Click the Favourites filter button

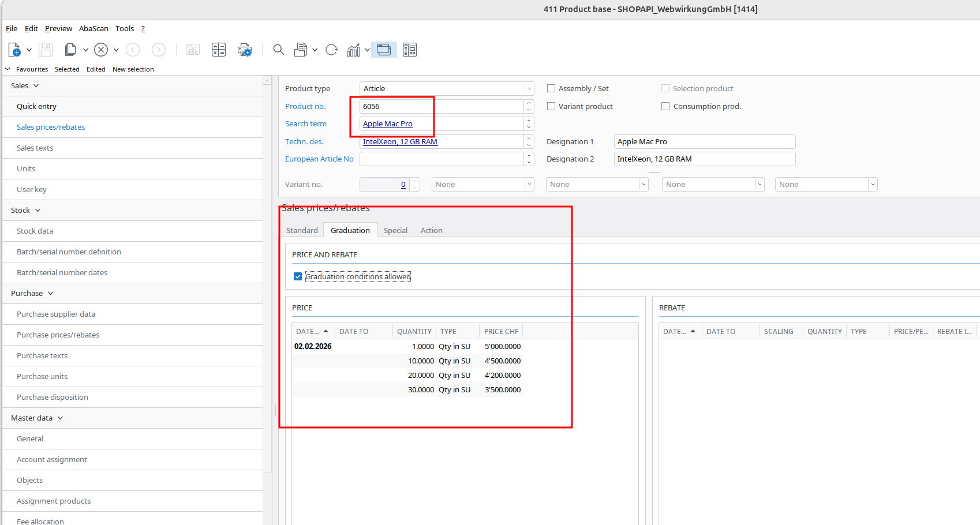pyautogui.click(x=32, y=69)
